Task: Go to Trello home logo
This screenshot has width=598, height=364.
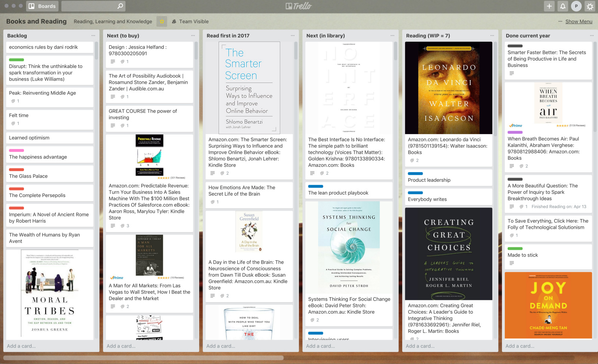Action: [299, 6]
